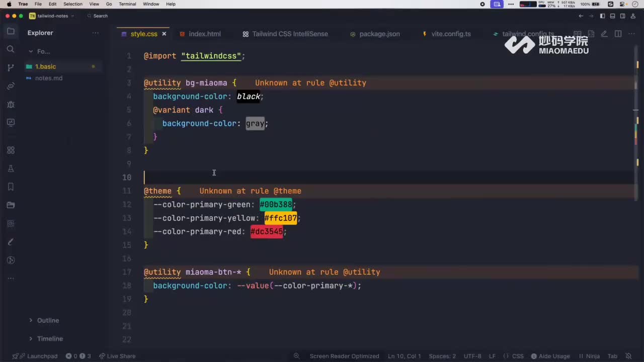Open the Explorer view in activity bar
The image size is (644, 362).
coord(11,31)
